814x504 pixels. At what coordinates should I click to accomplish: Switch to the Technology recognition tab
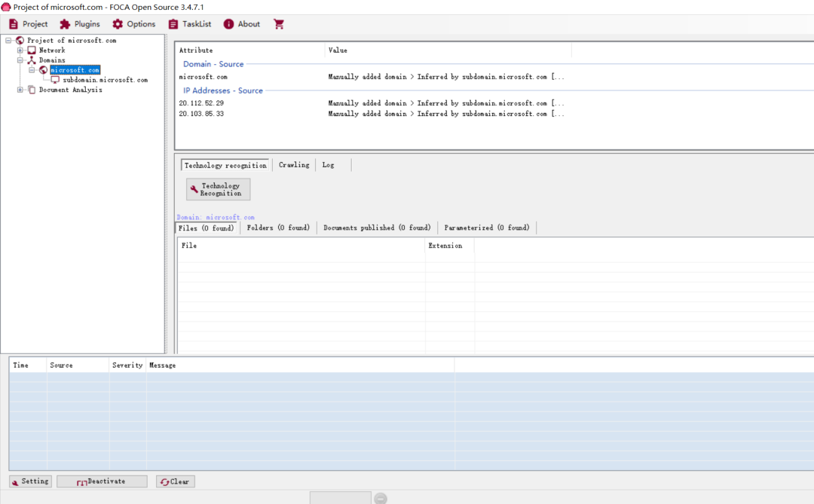click(x=225, y=165)
